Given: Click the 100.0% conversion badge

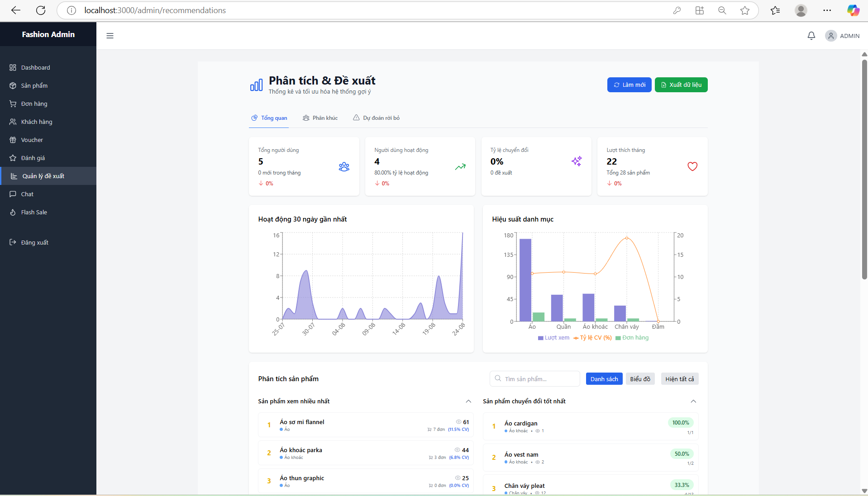Looking at the screenshot, I should 681,423.
